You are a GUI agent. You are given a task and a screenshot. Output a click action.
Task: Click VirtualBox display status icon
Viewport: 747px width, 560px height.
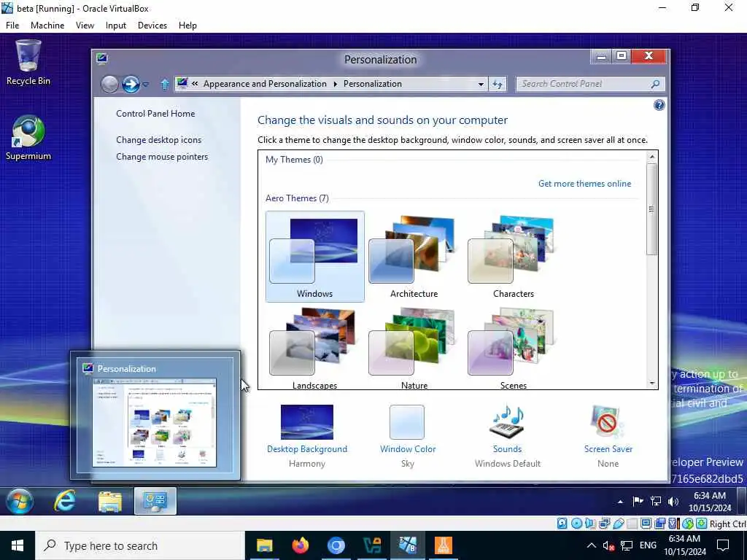[646, 524]
